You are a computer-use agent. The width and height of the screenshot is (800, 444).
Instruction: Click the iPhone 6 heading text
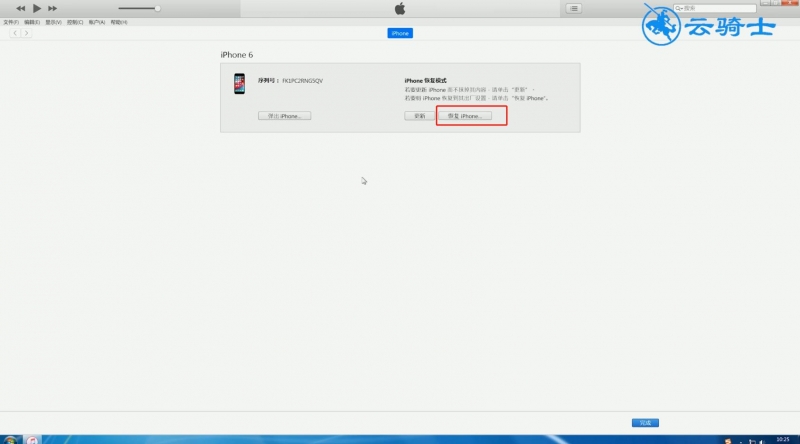click(237, 55)
